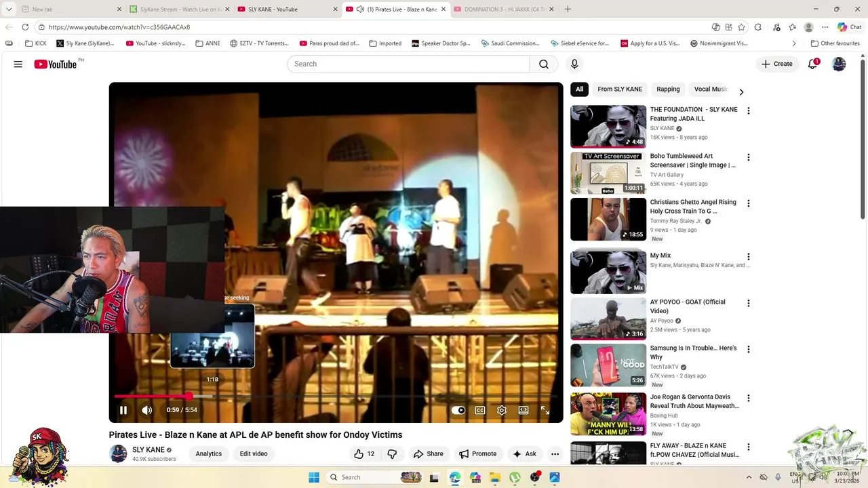868x488 pixels.
Task: Select the Rapping filter chip
Action: (x=668, y=89)
